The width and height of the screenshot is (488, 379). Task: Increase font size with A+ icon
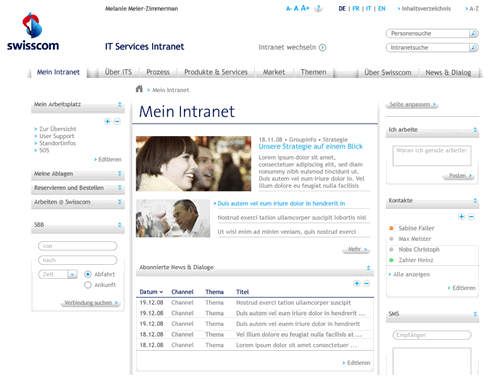pyautogui.click(x=305, y=8)
